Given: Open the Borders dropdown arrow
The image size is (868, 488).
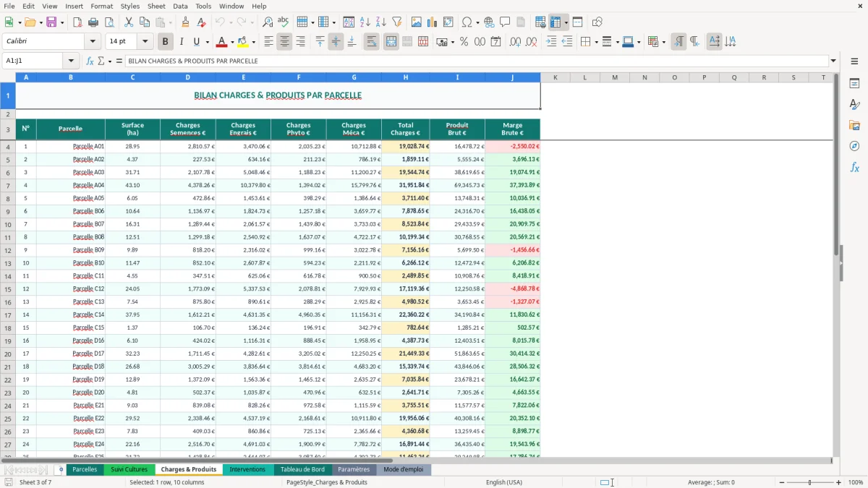Looking at the screenshot, I should coord(597,42).
